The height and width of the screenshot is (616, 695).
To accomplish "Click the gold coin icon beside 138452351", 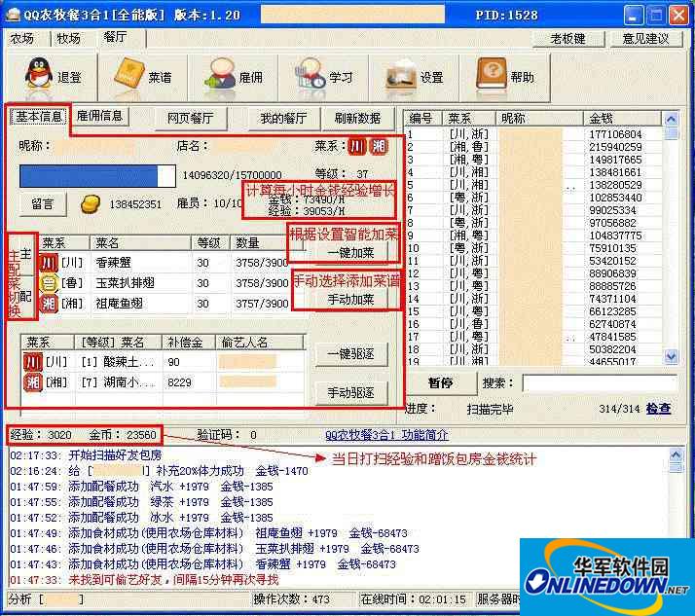I will [91, 204].
